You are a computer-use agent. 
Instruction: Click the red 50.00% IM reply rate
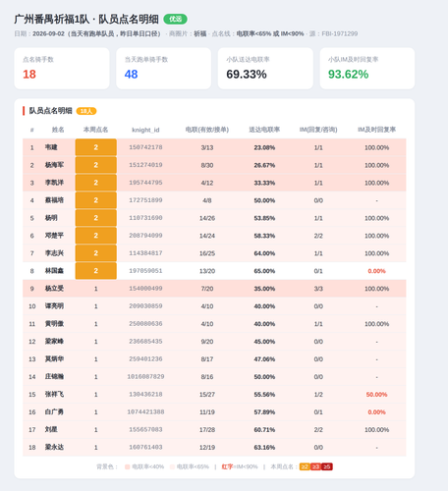click(376, 395)
